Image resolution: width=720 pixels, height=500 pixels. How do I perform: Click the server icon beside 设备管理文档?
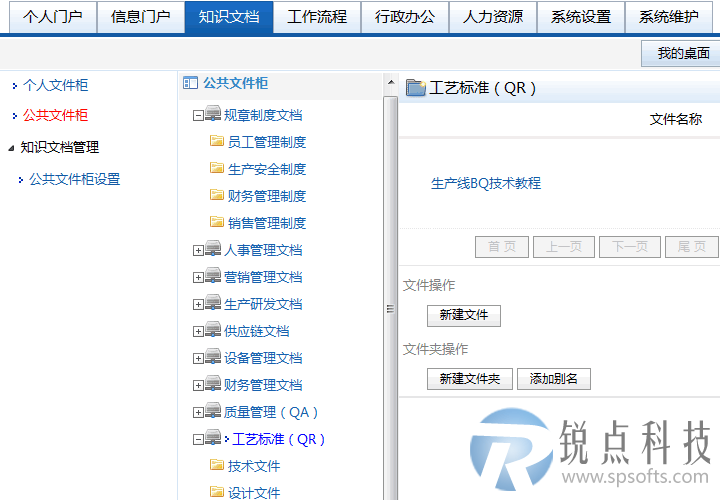click(213, 357)
